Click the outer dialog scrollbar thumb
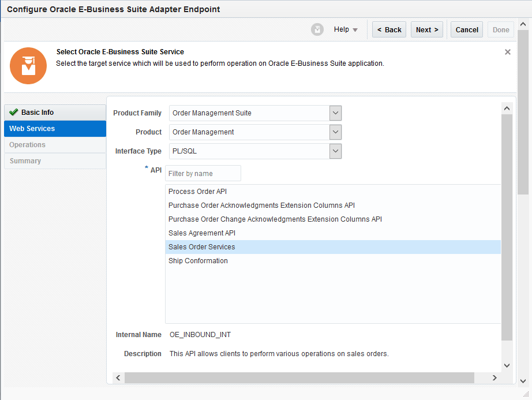The image size is (532, 400). (x=523, y=112)
